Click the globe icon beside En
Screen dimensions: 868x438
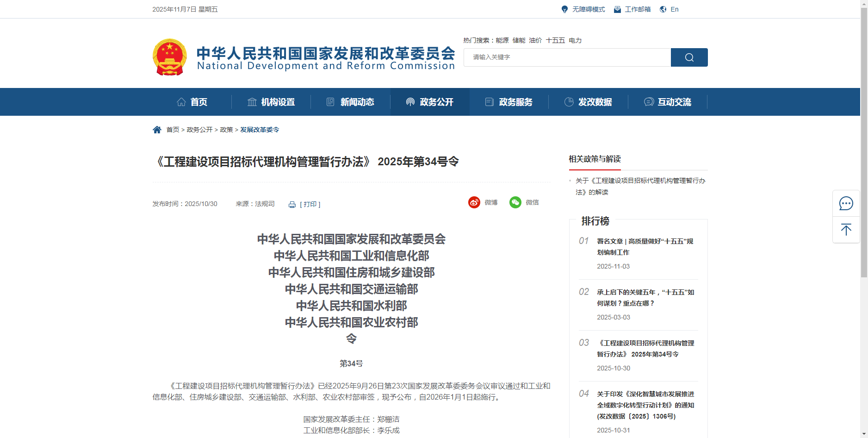pos(663,9)
